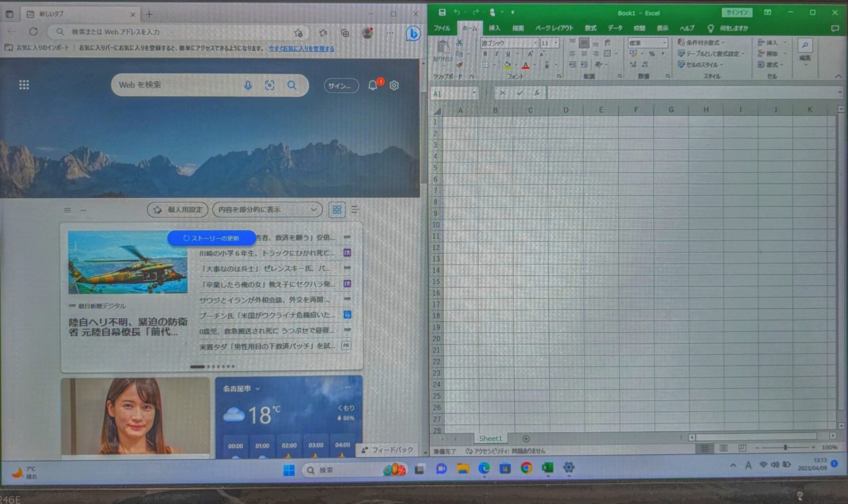
Task: Click the 今すぐお気に入りを管理する link
Action: 301,49
